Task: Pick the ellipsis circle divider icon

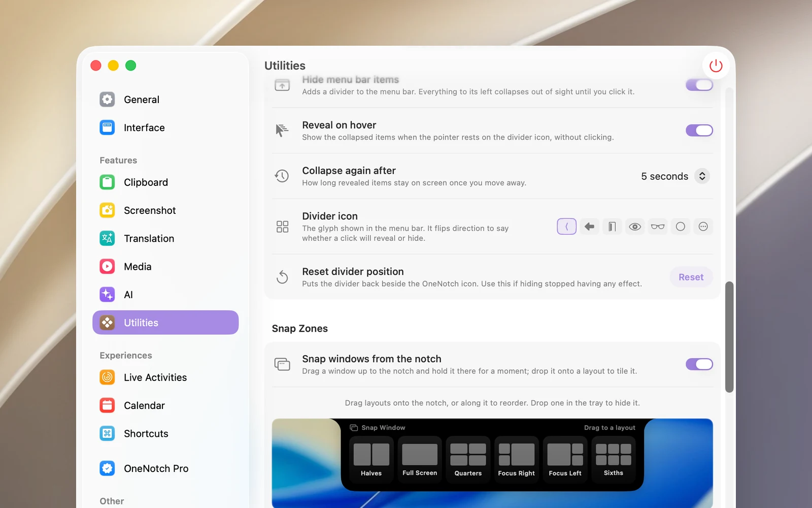Action: [703, 227]
